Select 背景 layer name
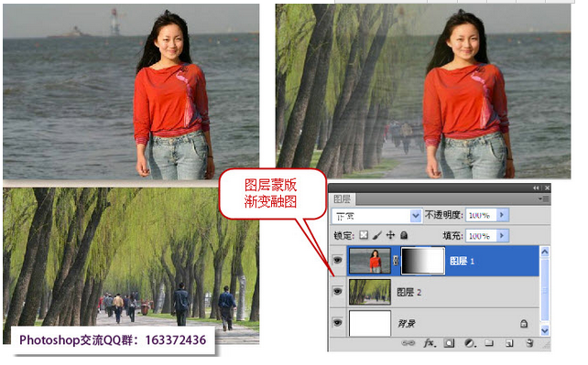Screen dimensions: 588x365 pos(406,324)
